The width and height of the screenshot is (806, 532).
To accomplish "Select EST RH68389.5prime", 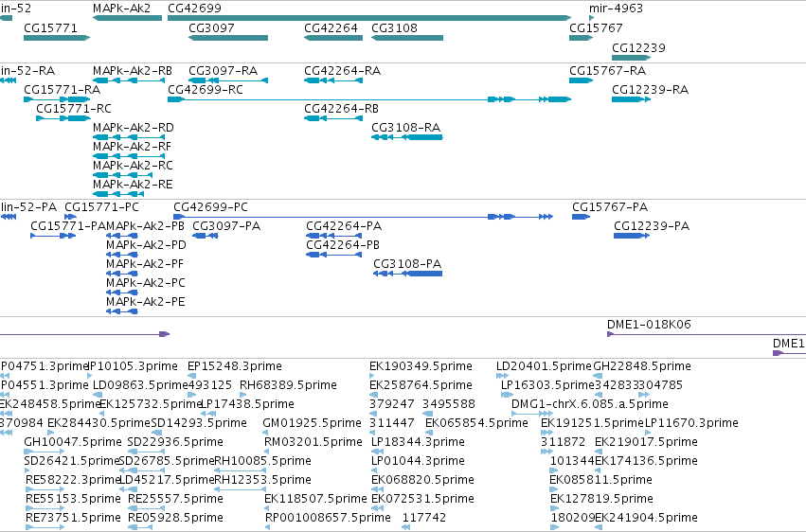I will [244, 395].
